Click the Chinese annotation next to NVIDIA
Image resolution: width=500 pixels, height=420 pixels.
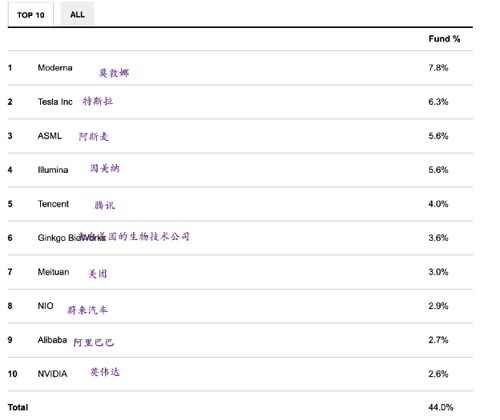pyautogui.click(x=105, y=372)
